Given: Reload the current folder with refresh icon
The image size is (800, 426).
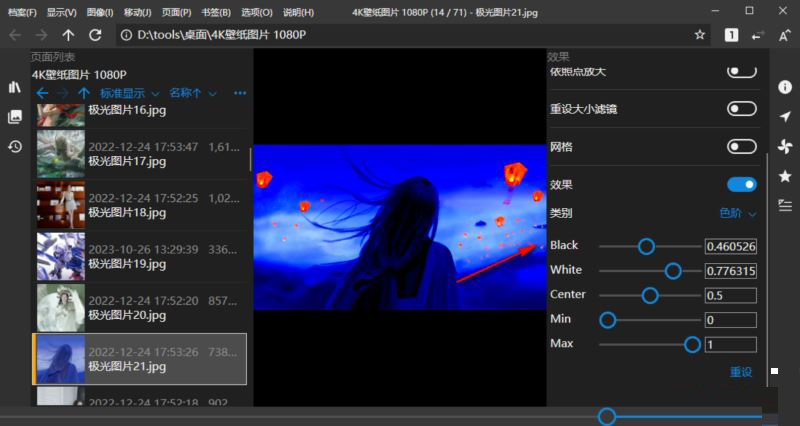Looking at the screenshot, I should (95, 35).
